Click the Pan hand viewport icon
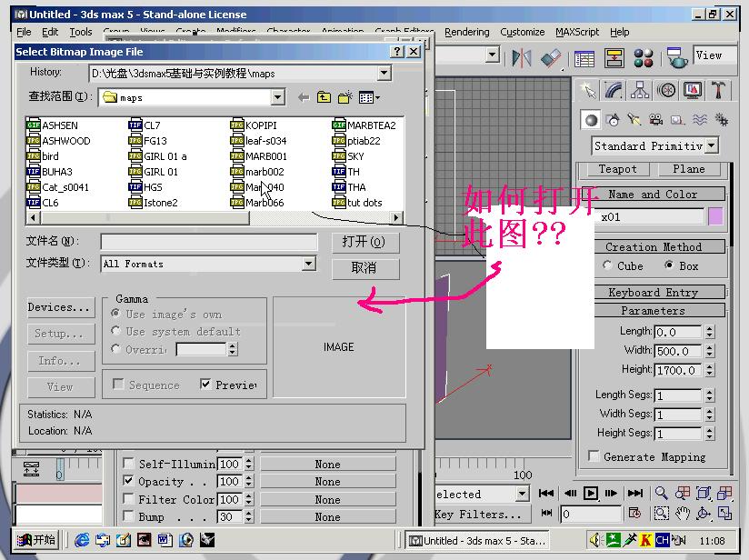This screenshot has width=749, height=560. (x=683, y=514)
